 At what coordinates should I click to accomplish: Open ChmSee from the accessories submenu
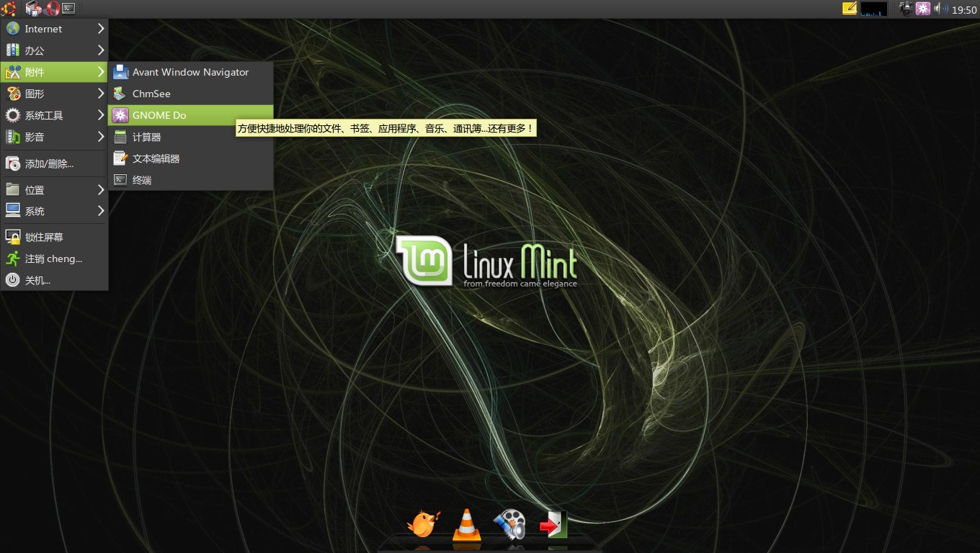click(x=191, y=94)
